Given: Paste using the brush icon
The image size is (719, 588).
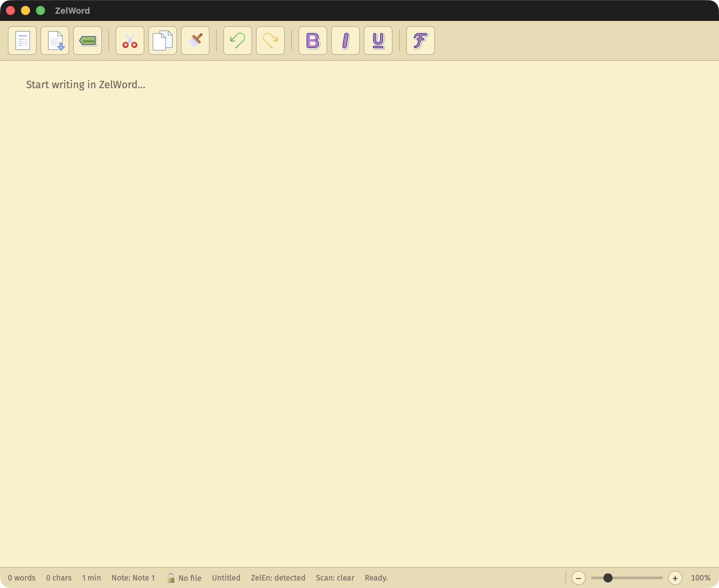Looking at the screenshot, I should pos(195,41).
